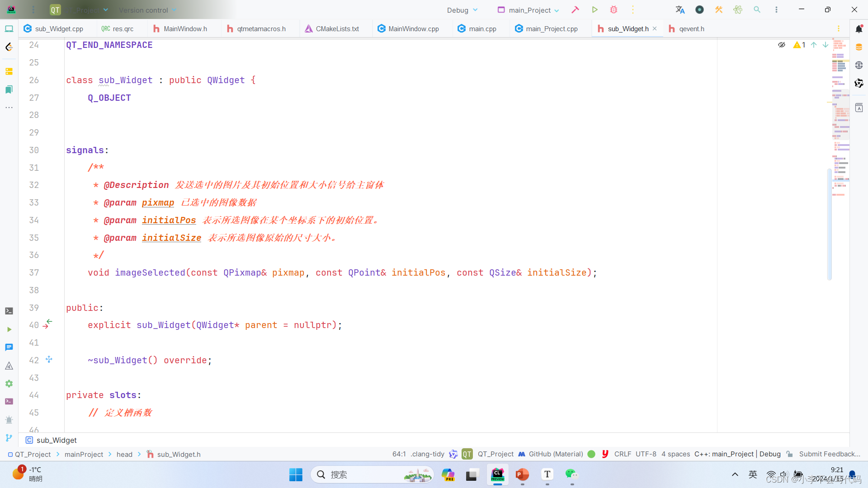The image size is (868, 488).
Task: Open IDE settings vertical dots menu
Action: click(776, 9)
